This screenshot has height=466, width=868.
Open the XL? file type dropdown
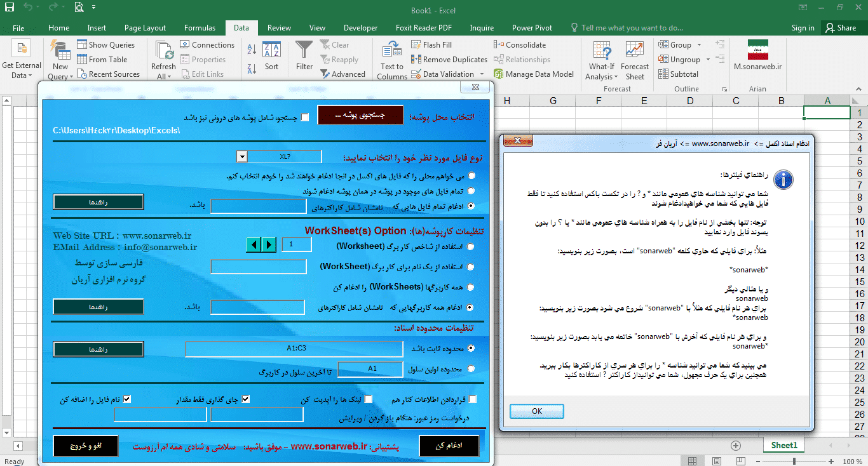point(241,157)
